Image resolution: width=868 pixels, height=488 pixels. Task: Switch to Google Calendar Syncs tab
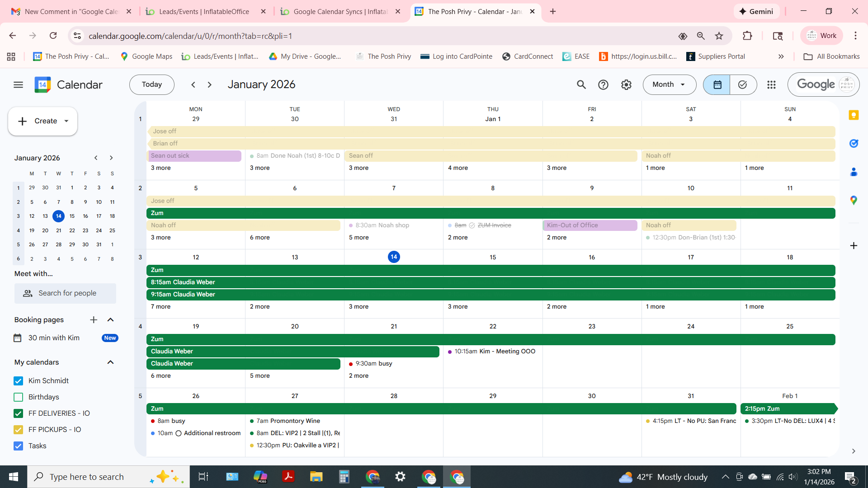pyautogui.click(x=340, y=11)
